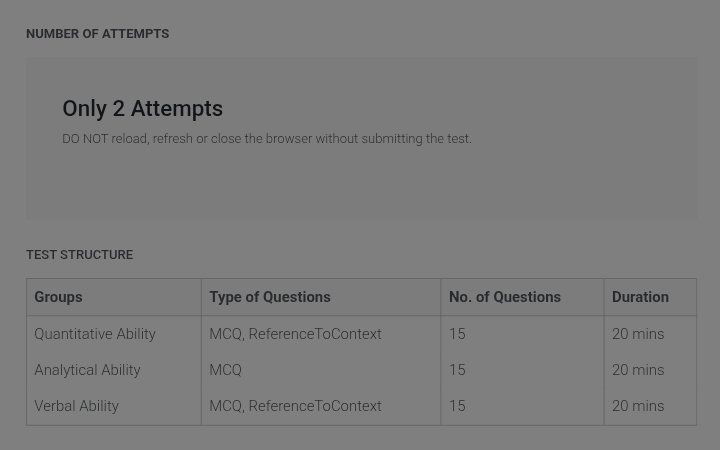The width and height of the screenshot is (720, 450).
Task: Click the Duration column header
Action: click(640, 297)
